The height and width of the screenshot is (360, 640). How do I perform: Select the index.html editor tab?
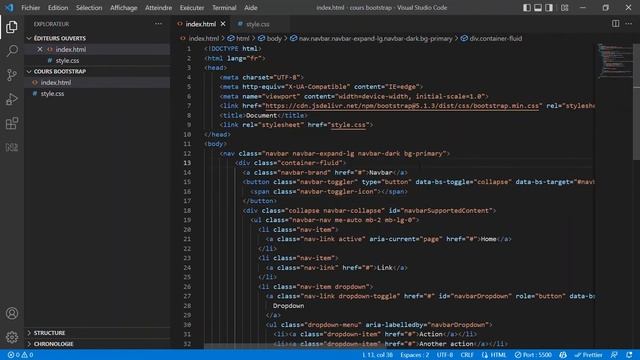tap(201, 24)
